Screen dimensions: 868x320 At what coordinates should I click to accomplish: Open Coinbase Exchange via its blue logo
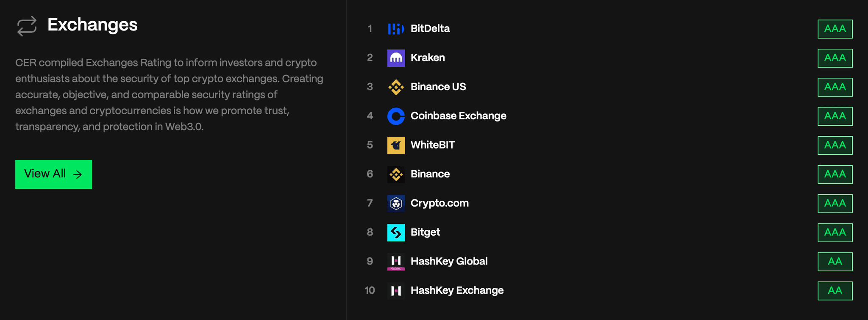point(396,116)
